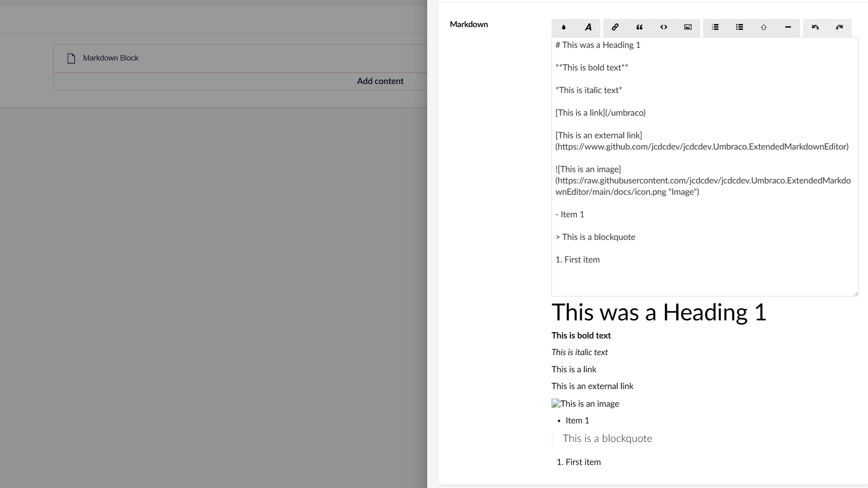Create a bullet list with the unordered list icon

(x=739, y=27)
